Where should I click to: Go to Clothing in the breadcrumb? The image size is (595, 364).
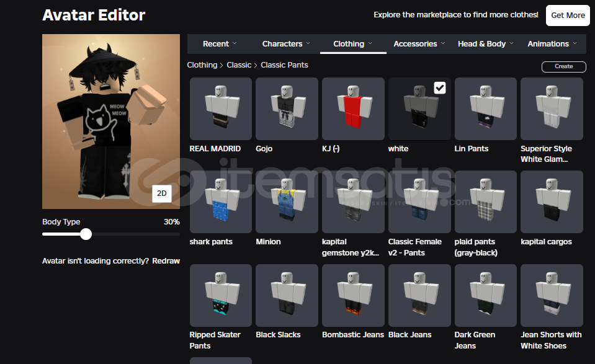click(x=202, y=65)
